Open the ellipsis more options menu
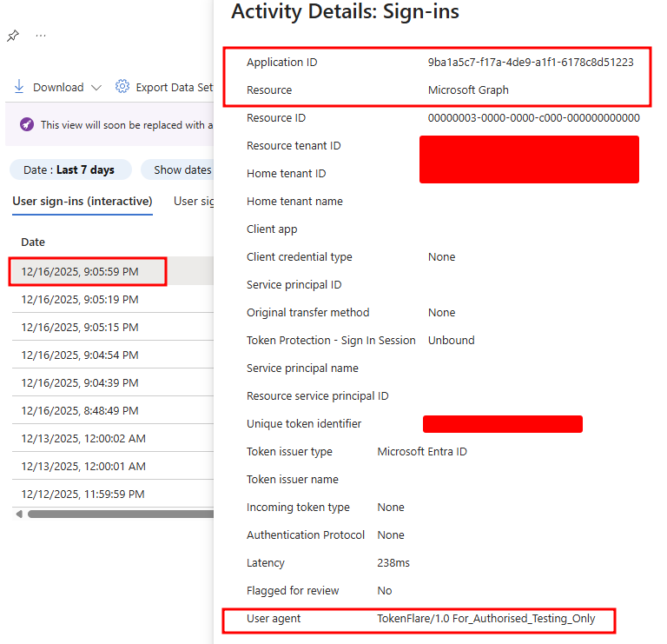This screenshot has height=644, width=667. tap(41, 37)
